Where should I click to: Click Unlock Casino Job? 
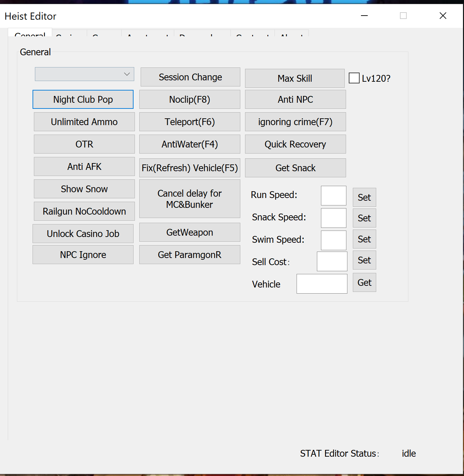pos(83,234)
